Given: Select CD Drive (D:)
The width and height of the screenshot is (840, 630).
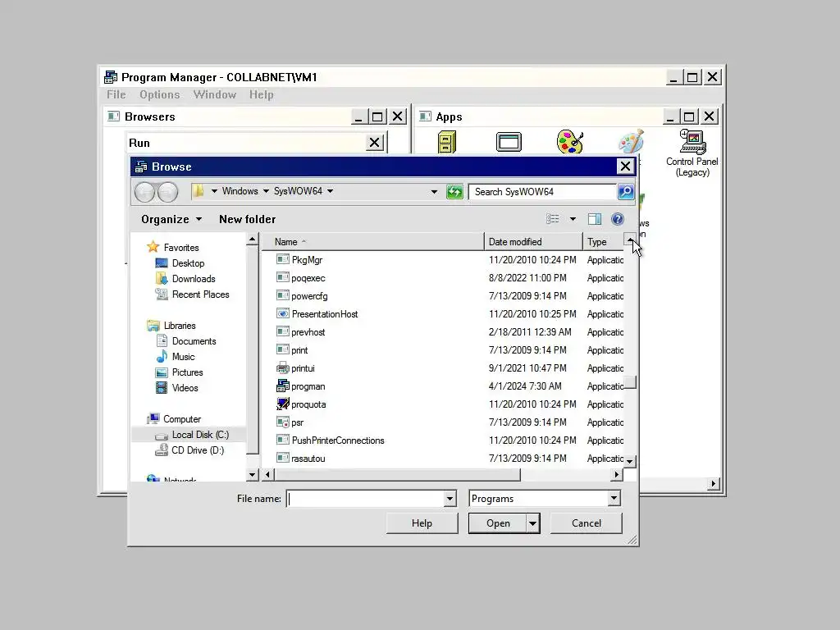Looking at the screenshot, I should tap(198, 450).
